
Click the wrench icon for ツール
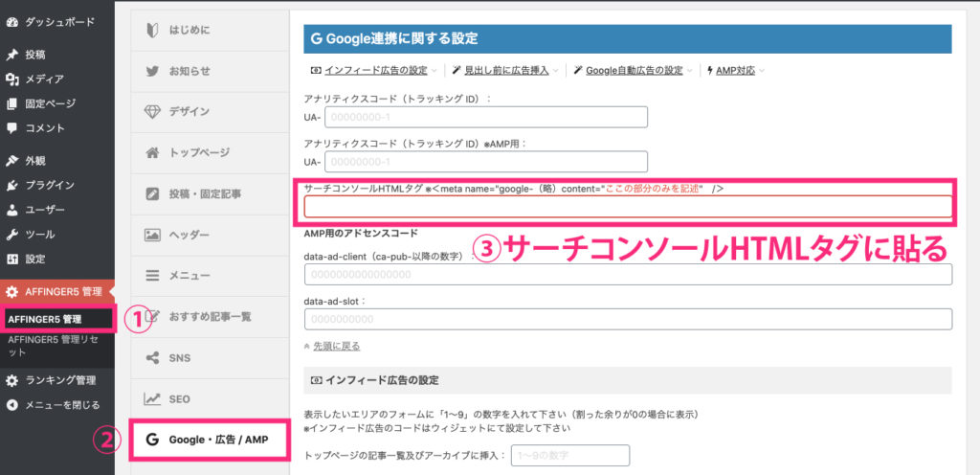pos(11,235)
